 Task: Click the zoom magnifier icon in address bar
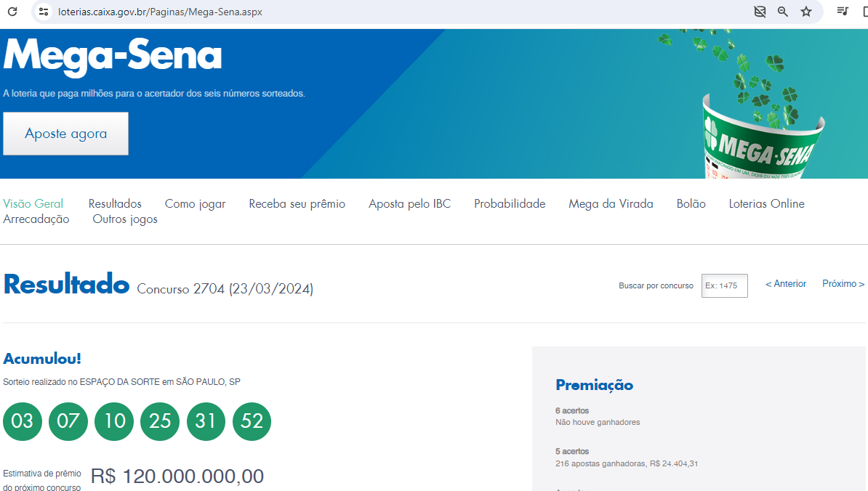coord(783,12)
